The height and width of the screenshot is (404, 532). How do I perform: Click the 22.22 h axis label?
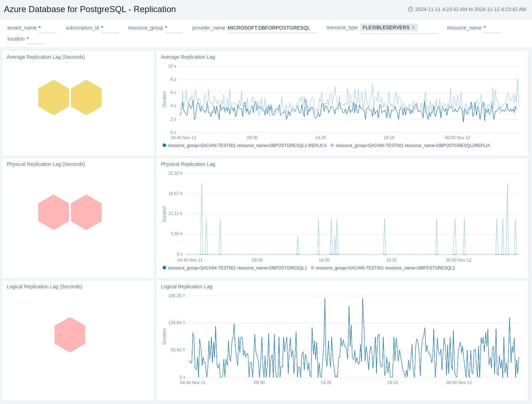click(175, 173)
